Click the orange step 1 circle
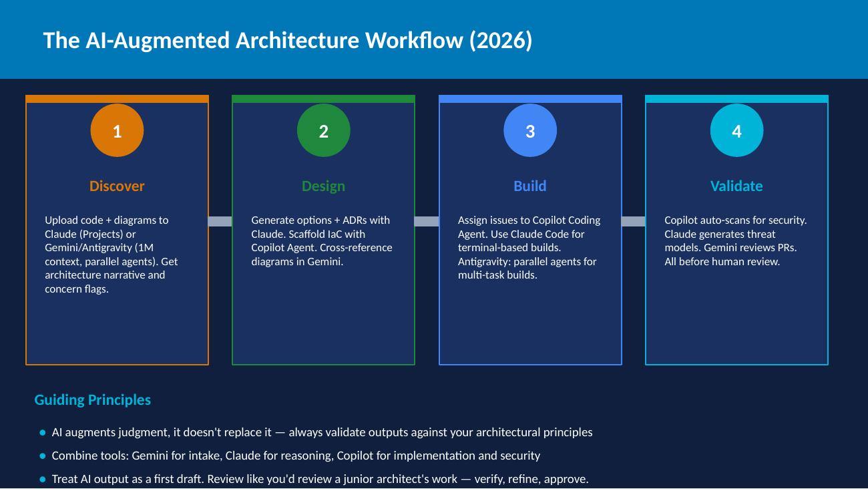This screenshot has height=489, width=868. pyautogui.click(x=117, y=131)
